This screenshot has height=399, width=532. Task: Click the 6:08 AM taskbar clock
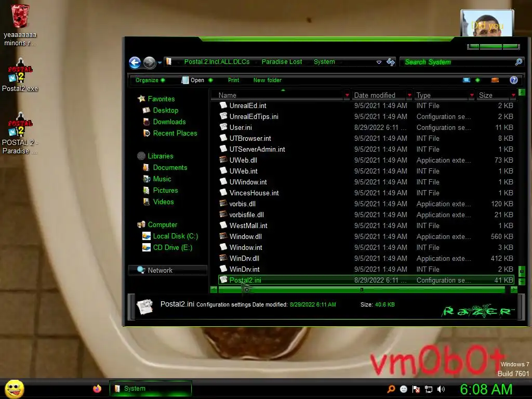point(486,389)
